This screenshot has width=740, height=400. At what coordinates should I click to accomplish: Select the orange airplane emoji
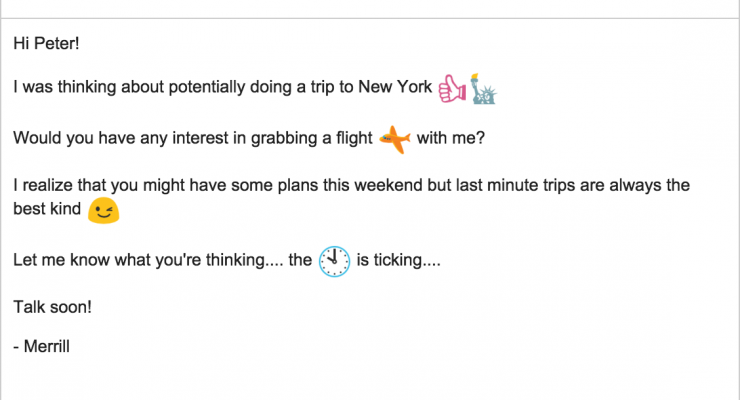[395, 140]
